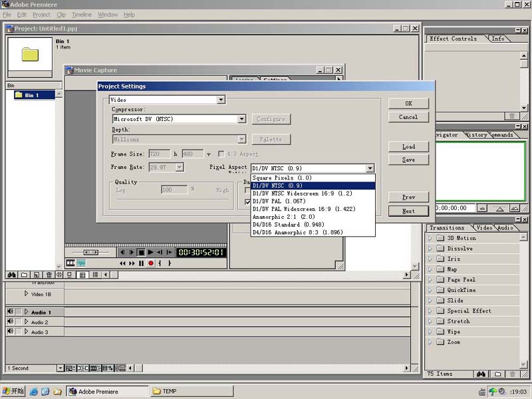This screenshot has width=532, height=399.
Task: Click the jog shuttle slider in Movie Capture
Action: 91,253
